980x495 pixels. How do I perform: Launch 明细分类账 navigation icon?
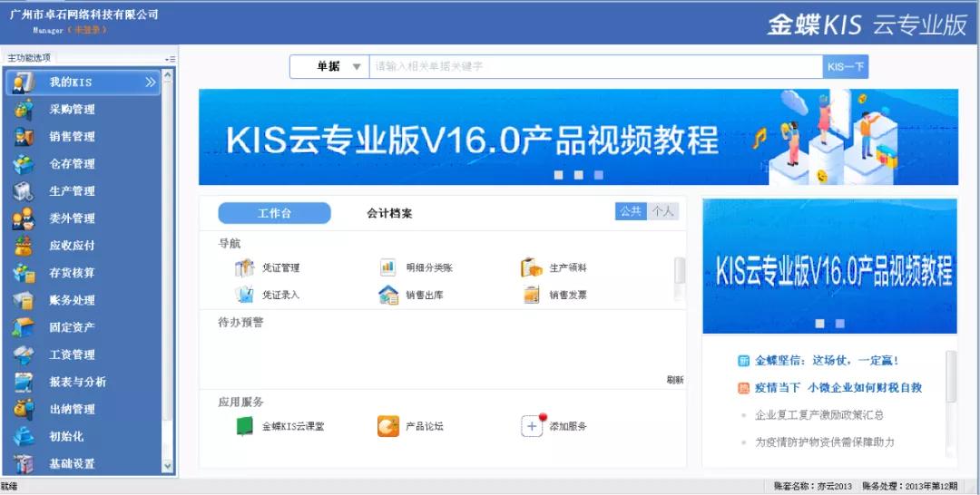tap(388, 267)
